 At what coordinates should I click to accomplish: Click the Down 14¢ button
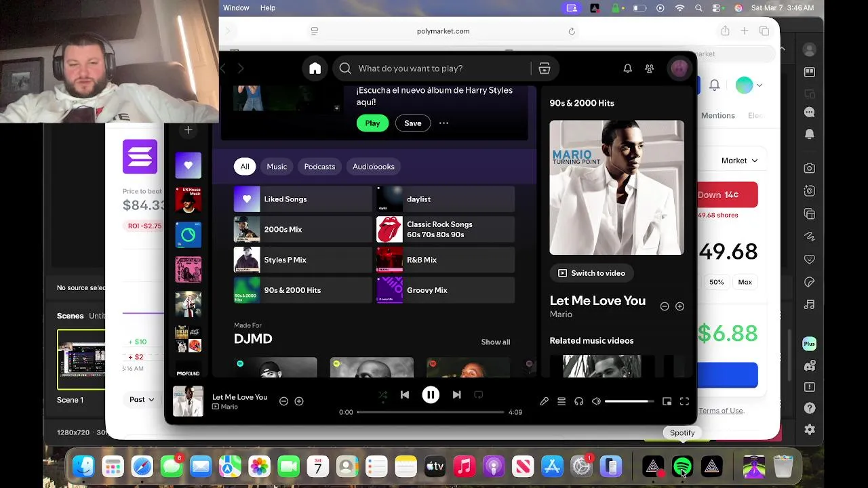pos(727,195)
